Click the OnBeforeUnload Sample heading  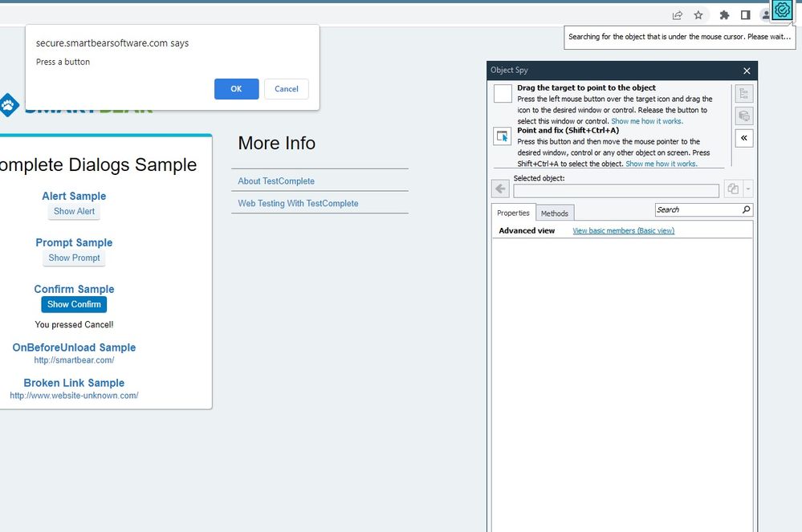(74, 347)
